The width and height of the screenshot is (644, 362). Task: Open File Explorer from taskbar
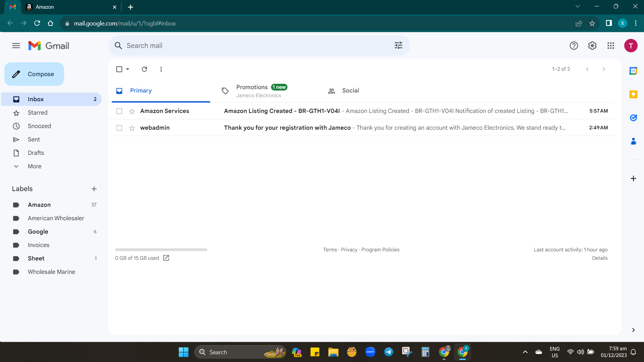tap(333, 352)
